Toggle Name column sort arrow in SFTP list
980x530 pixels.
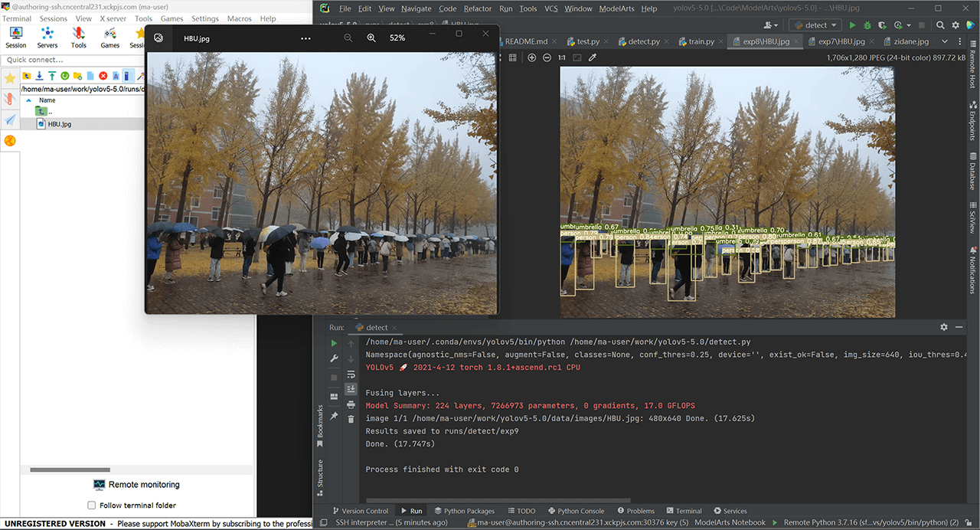click(29, 100)
